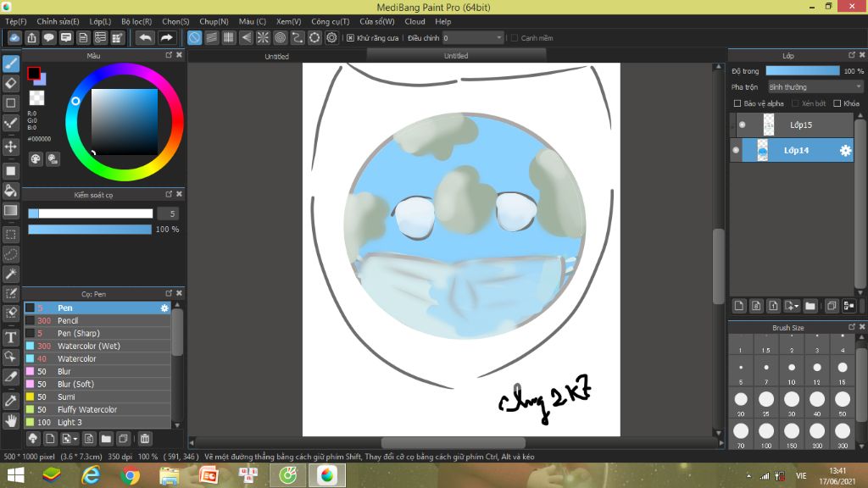This screenshot has width=868, height=488.
Task: Select the Bucket fill tool
Action: (x=10, y=191)
